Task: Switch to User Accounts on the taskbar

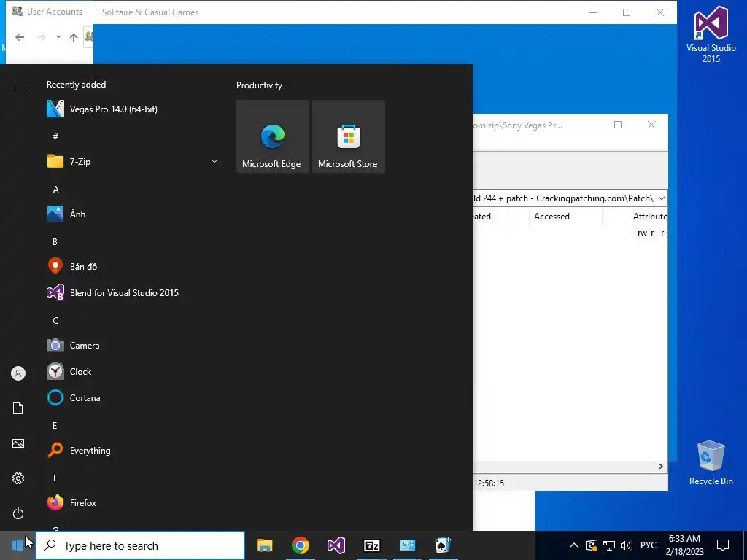Action: tap(407, 545)
